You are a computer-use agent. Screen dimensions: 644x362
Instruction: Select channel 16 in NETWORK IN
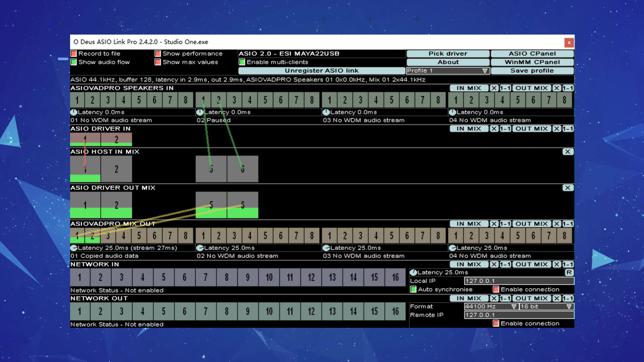pyautogui.click(x=395, y=277)
